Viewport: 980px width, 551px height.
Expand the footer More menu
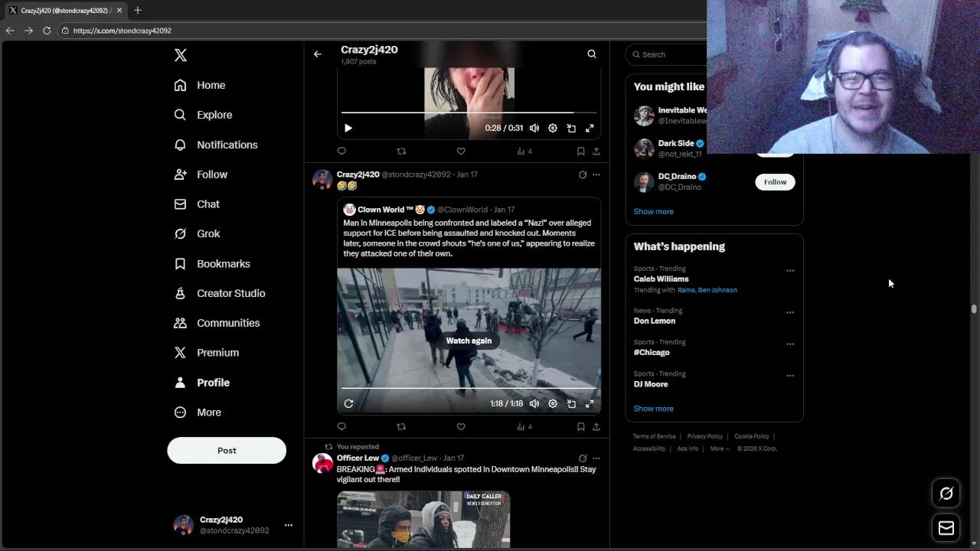(720, 448)
